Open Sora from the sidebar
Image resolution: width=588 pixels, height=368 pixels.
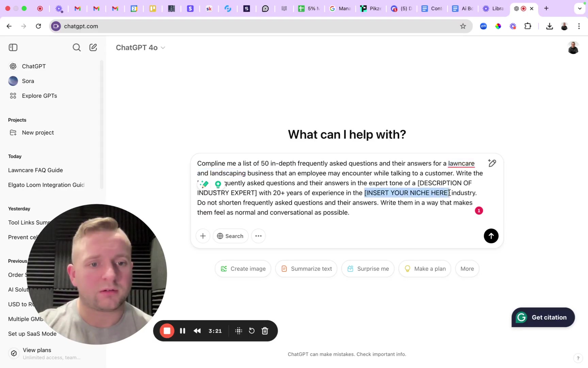point(28,81)
